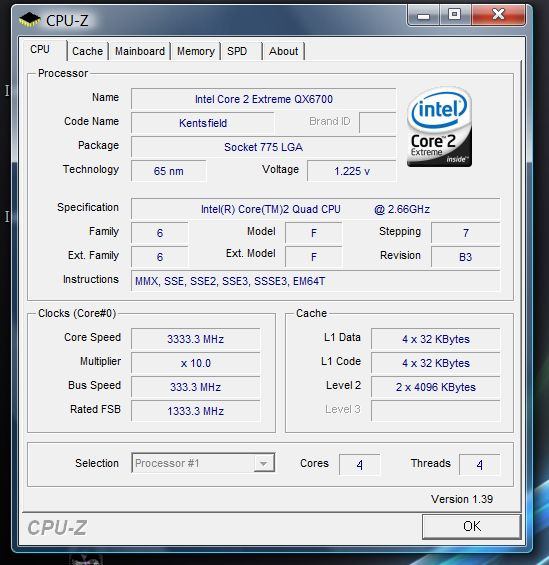Click the OK button

click(472, 526)
